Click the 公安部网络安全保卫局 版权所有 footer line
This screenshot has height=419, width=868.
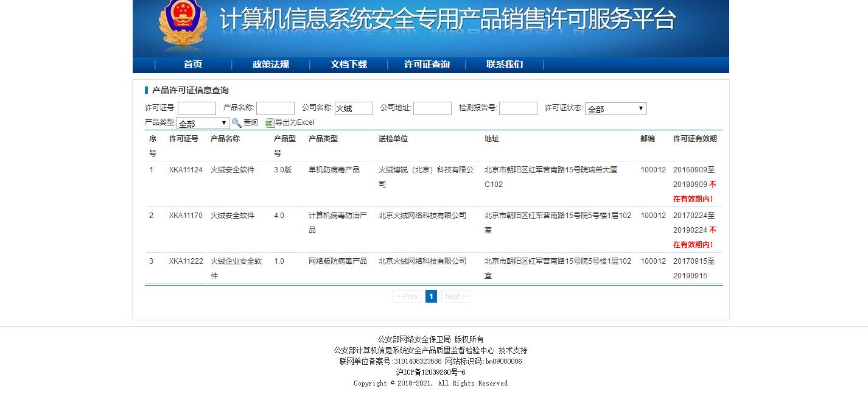[x=430, y=339]
